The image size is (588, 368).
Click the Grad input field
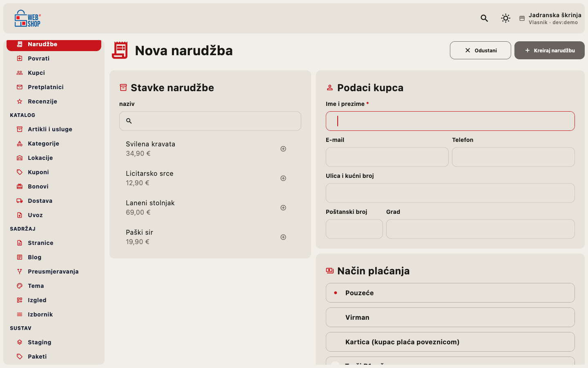[x=481, y=229]
